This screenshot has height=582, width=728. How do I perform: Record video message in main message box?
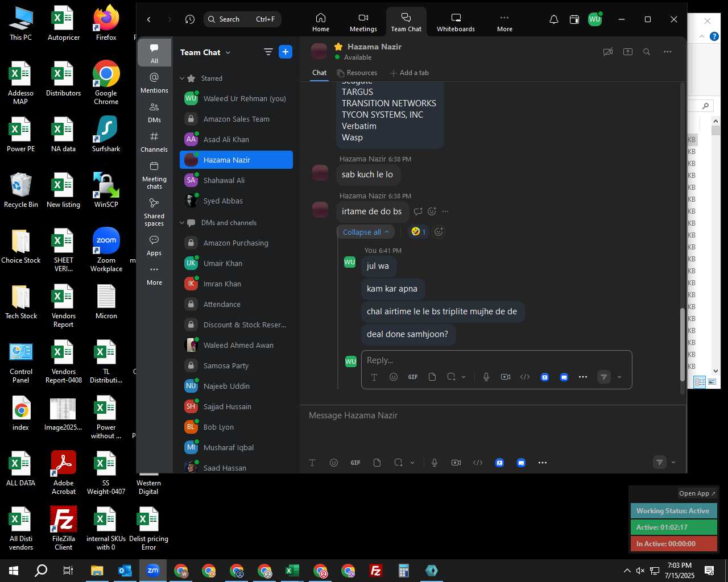(x=456, y=463)
